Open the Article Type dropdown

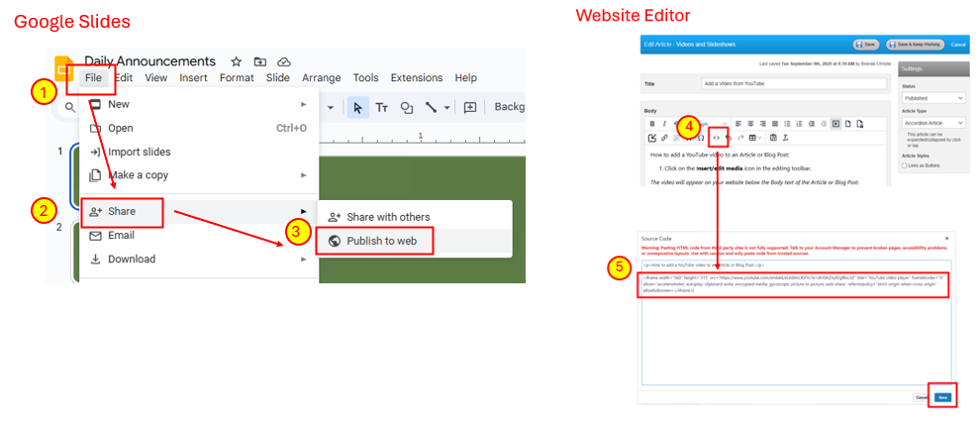coord(933,123)
